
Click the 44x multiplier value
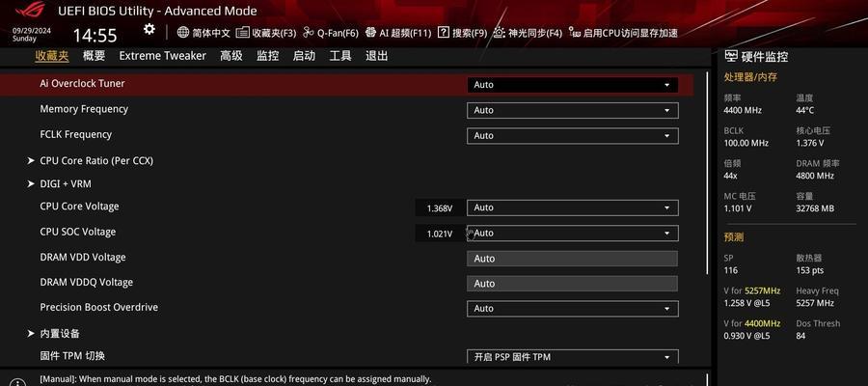(731, 176)
